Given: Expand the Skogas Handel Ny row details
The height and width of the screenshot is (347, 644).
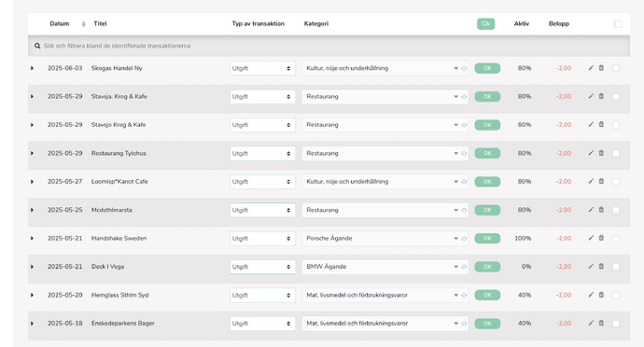Looking at the screenshot, I should 32,68.
